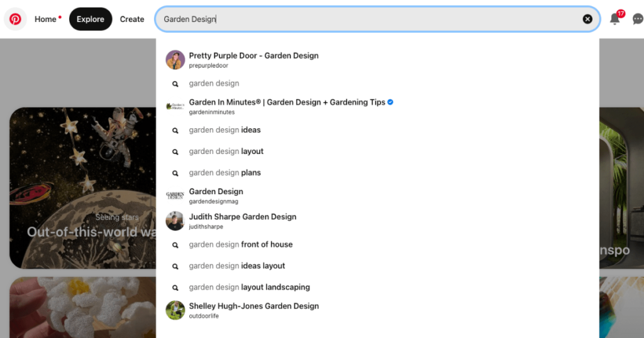Click the 'outdoorlife' username text
Viewport: 644px width, 338px height.
coord(204,316)
